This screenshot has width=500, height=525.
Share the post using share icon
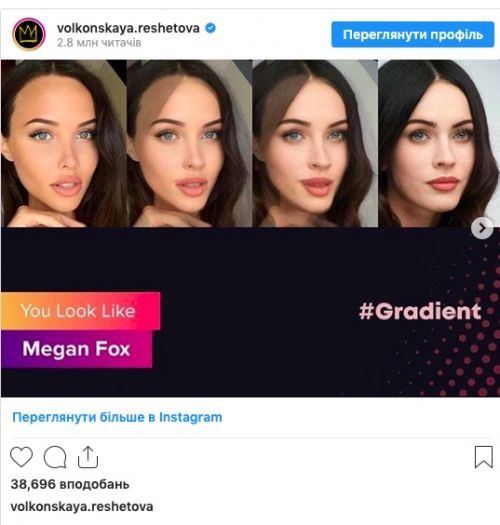pos(88,457)
